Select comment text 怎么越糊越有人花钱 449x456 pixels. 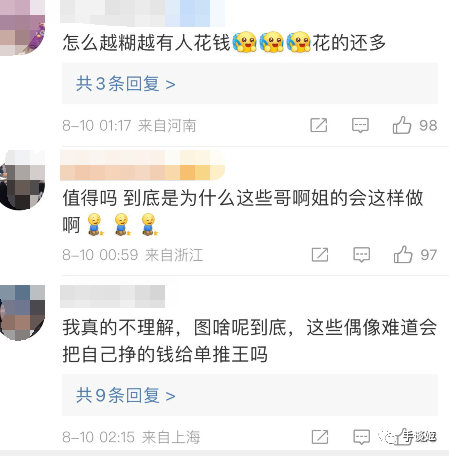(147, 43)
